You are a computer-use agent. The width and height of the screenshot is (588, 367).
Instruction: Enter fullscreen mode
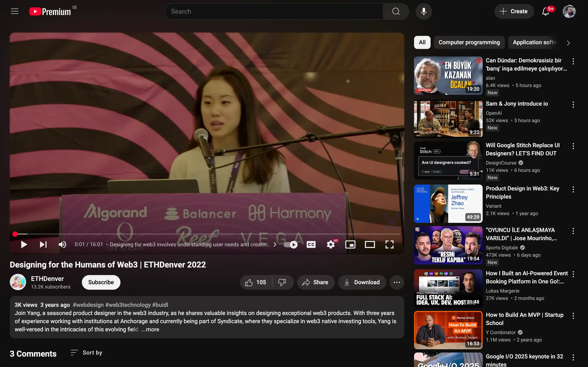(390, 244)
